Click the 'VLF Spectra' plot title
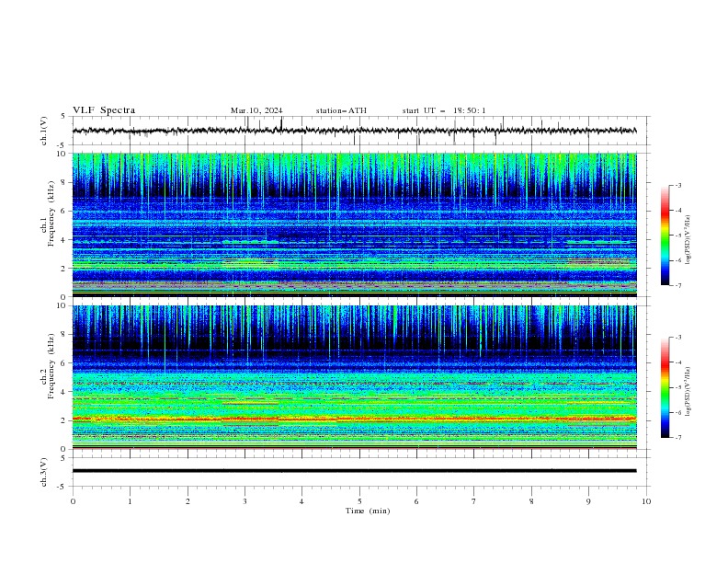Image resolution: width=728 pixels, height=563 pixels. pos(104,110)
